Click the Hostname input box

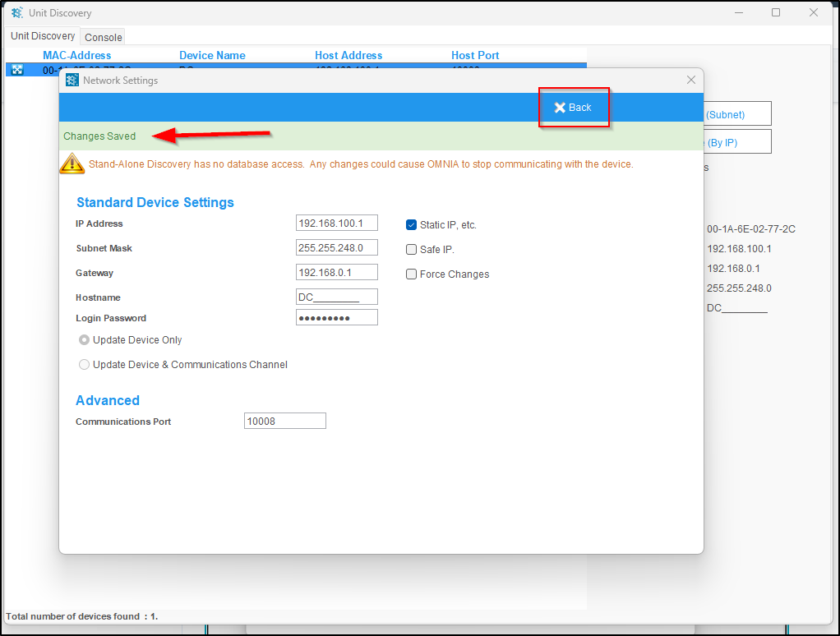(336, 297)
